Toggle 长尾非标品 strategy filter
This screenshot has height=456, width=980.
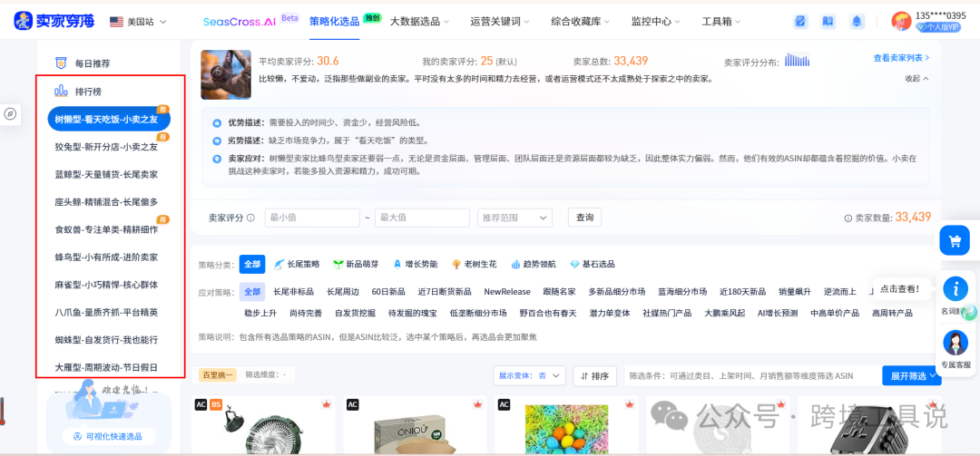(292, 292)
